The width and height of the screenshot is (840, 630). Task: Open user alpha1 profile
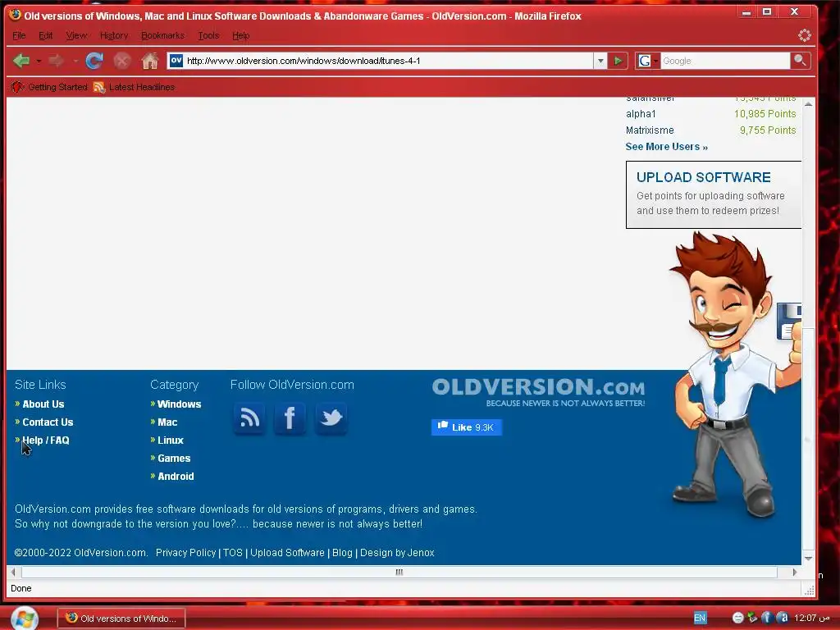641,113
